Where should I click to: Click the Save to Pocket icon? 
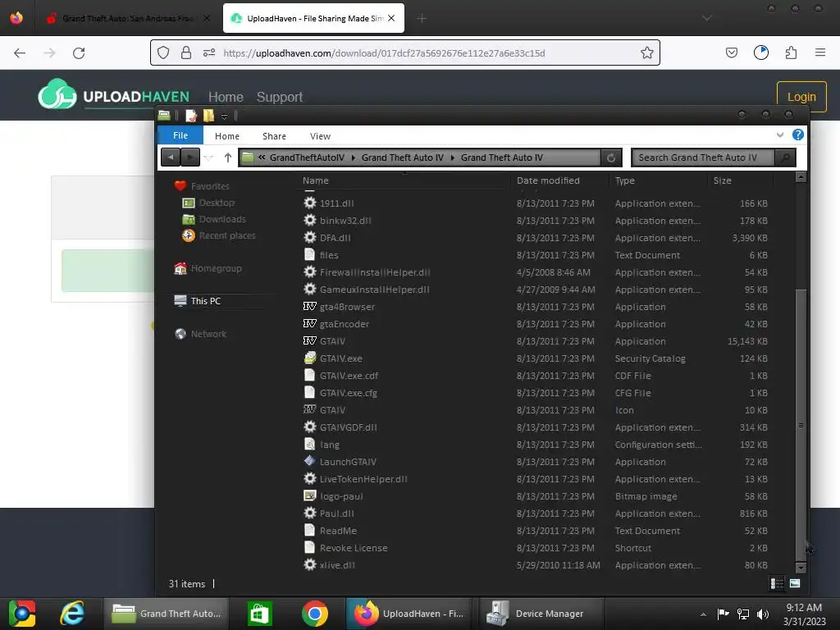[731, 52]
